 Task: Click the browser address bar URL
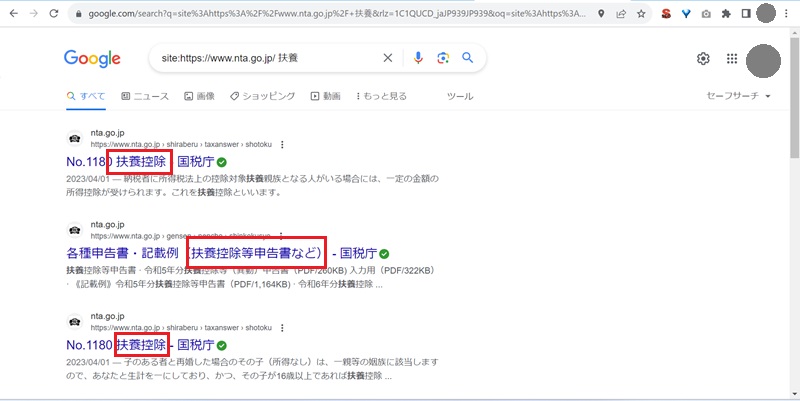[x=337, y=14]
